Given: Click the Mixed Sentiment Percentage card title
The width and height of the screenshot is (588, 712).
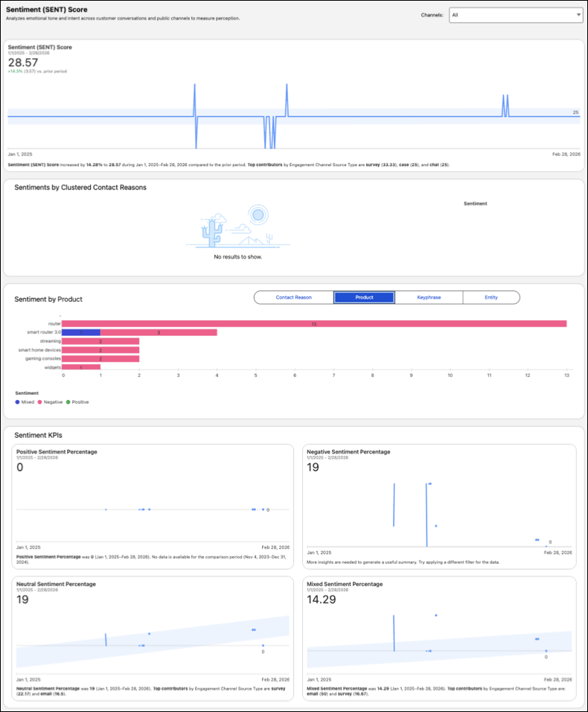Looking at the screenshot, I should [x=345, y=584].
